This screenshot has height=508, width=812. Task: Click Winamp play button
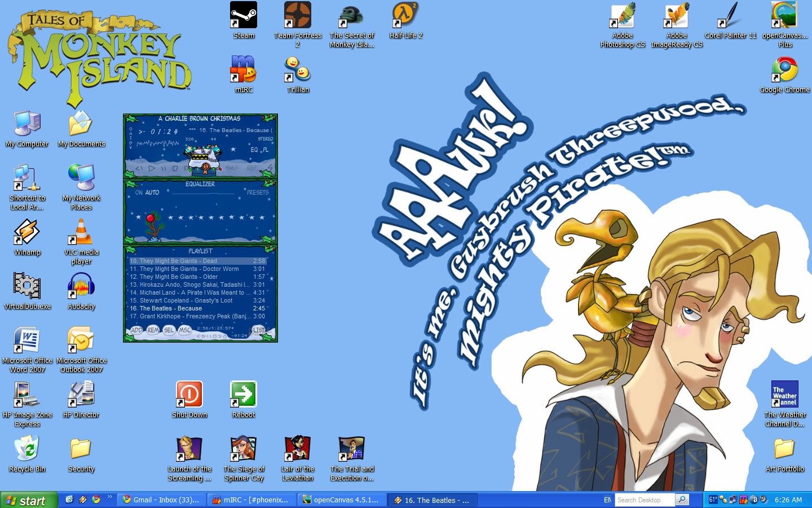tap(152, 168)
